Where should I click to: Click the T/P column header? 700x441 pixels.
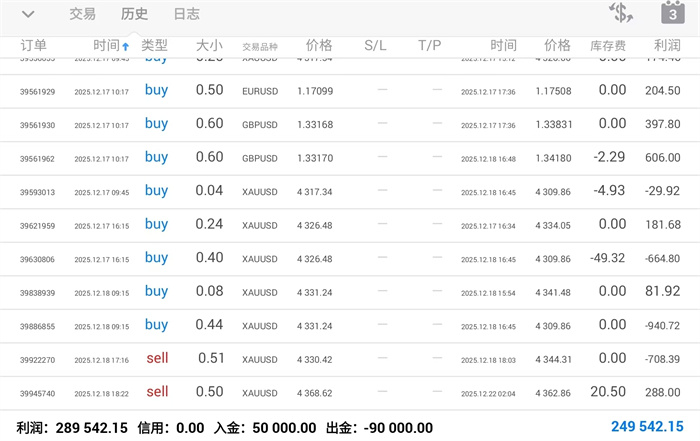(430, 46)
